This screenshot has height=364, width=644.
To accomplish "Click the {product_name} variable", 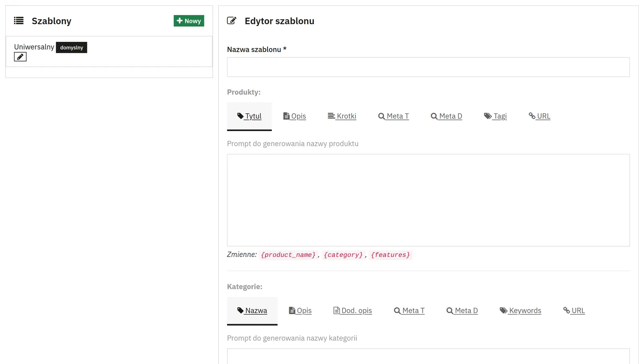I will coord(288,255).
